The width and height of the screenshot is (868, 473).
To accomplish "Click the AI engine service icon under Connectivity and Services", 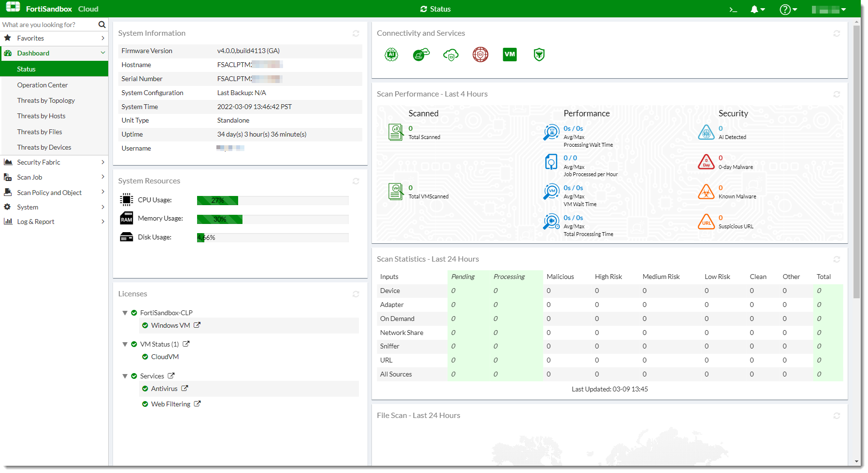I will click(391, 55).
